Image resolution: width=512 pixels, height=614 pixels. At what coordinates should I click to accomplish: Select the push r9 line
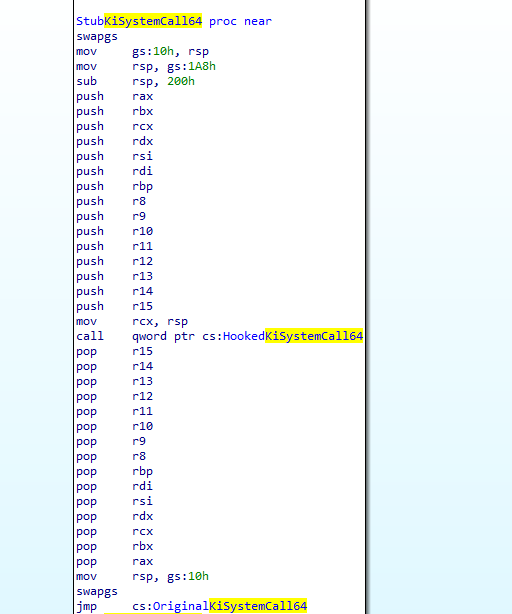(111, 217)
